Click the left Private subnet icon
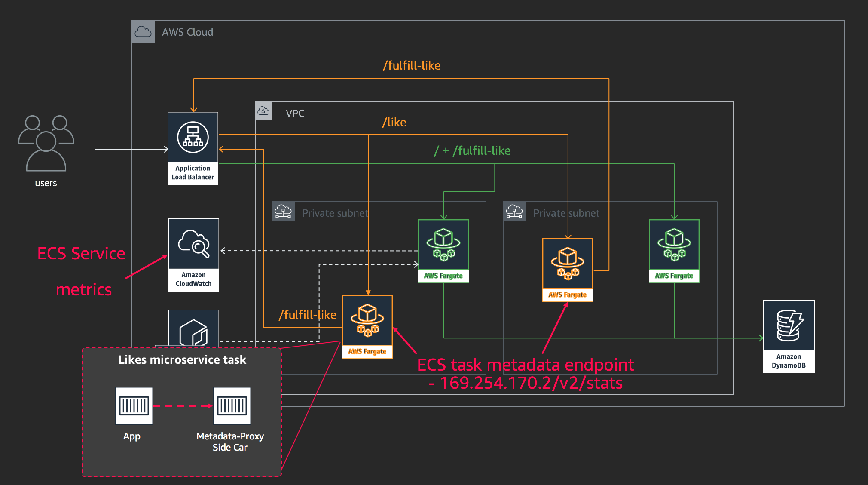This screenshot has height=485, width=868. [283, 212]
